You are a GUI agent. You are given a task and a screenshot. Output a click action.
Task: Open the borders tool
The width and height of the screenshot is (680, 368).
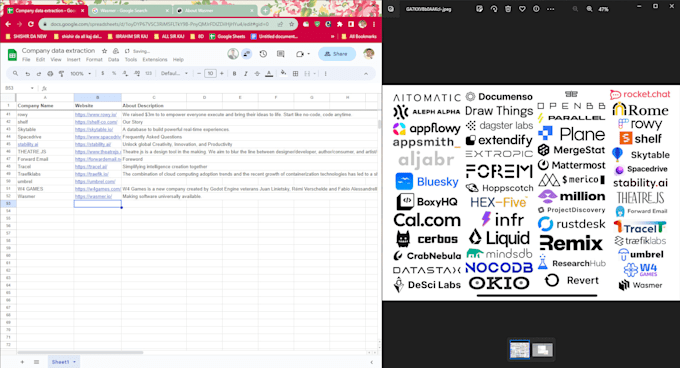pyautogui.click(x=295, y=74)
